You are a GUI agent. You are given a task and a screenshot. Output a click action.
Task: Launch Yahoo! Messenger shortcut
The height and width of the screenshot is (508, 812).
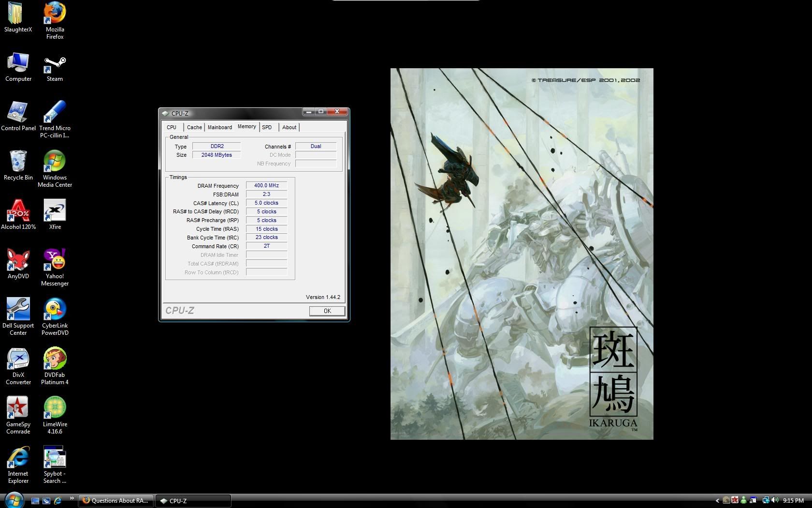(55, 268)
